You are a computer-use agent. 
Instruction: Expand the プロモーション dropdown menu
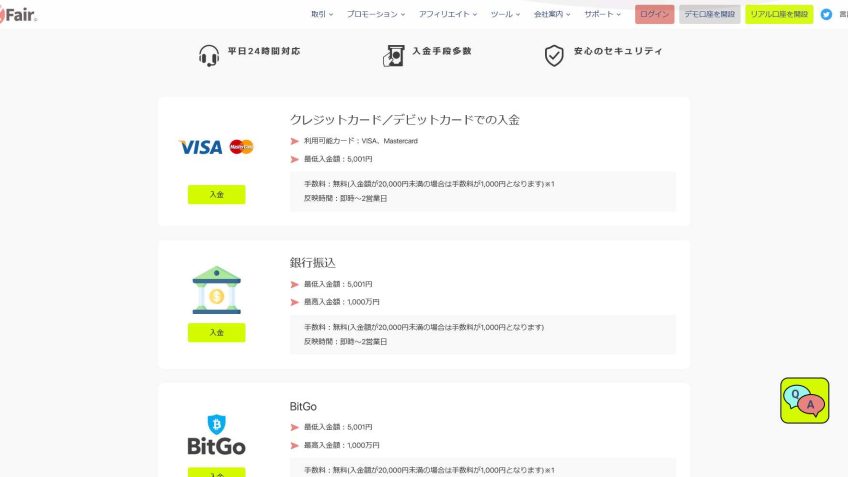[375, 14]
